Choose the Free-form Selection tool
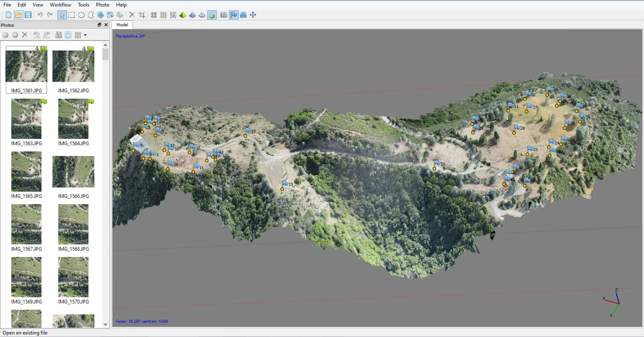This screenshot has height=337, width=644. [91, 15]
